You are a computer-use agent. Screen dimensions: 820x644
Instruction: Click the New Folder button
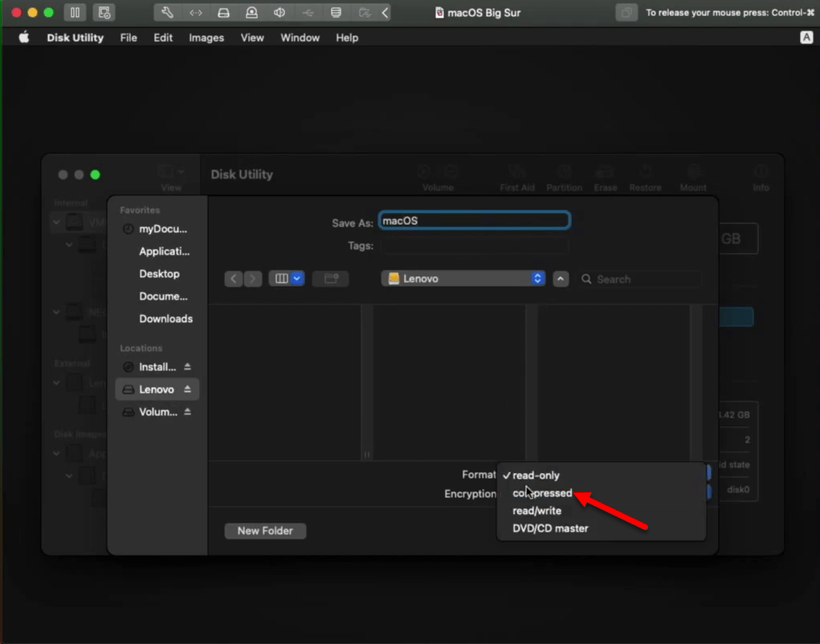coord(265,531)
